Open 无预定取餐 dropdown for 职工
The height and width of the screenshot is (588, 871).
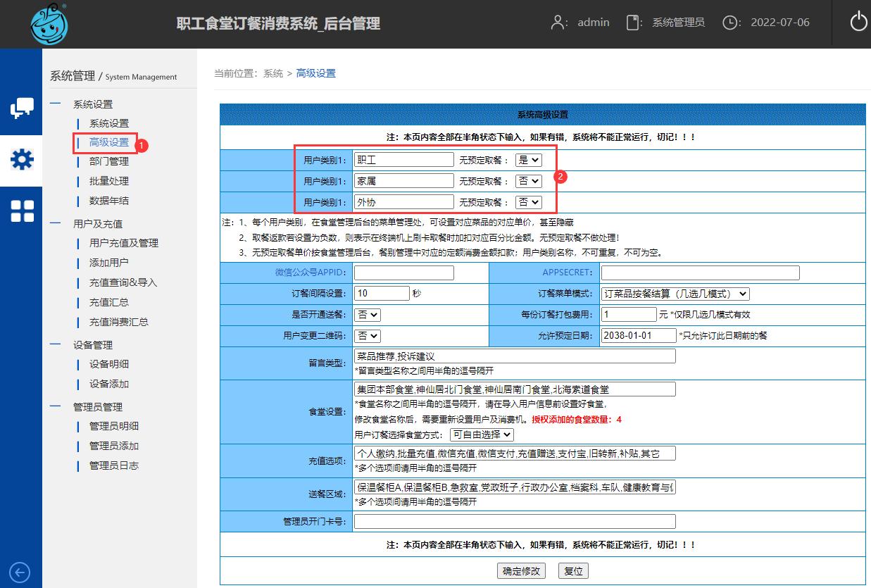click(529, 160)
